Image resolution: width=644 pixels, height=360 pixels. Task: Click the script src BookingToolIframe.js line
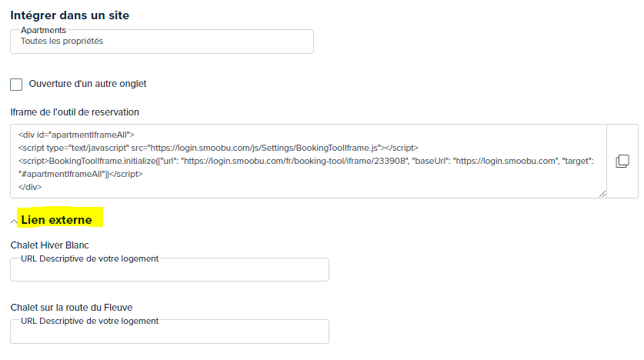218,148
